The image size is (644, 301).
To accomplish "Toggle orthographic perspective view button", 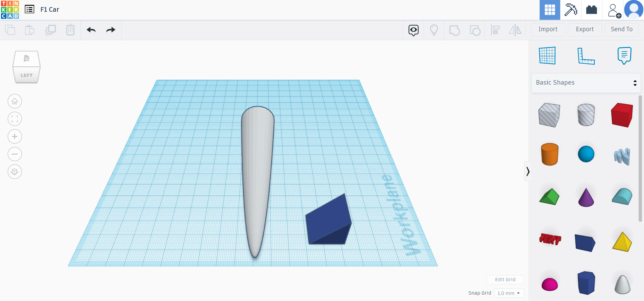I will (x=15, y=172).
